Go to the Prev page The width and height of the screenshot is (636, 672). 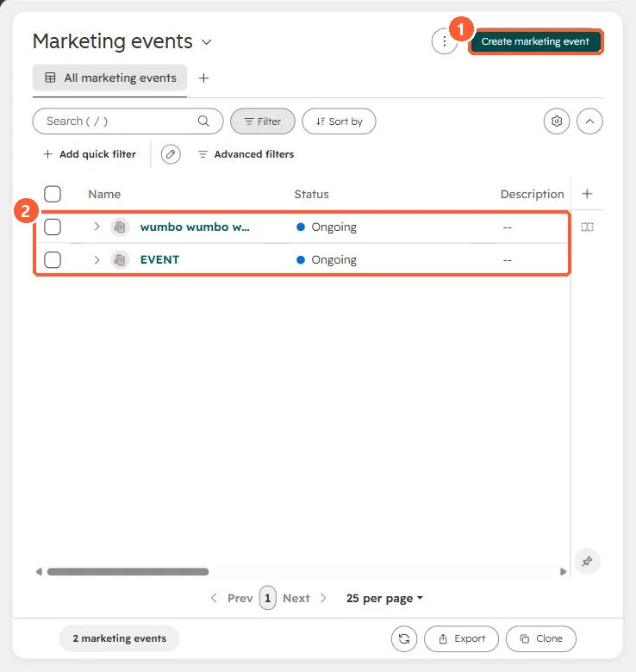click(x=232, y=598)
